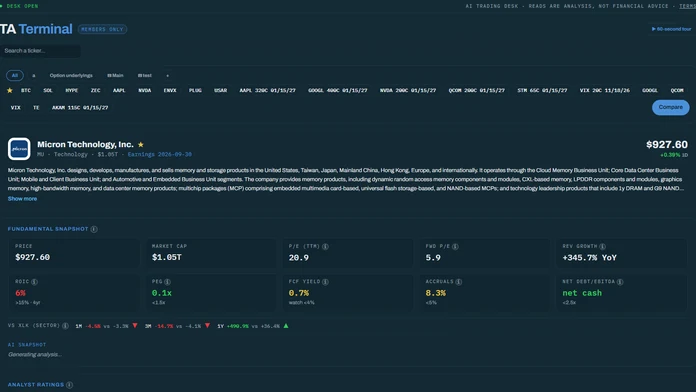Image resolution: width=696 pixels, height=392 pixels.
Task: Open info icon next to Rev Growth
Action: 602,246
